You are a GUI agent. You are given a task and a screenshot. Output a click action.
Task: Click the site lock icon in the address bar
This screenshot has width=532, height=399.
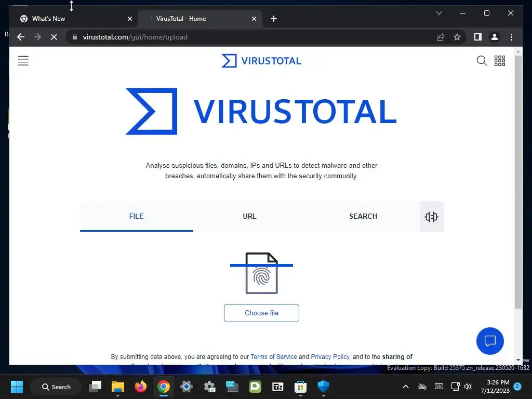[x=75, y=37]
